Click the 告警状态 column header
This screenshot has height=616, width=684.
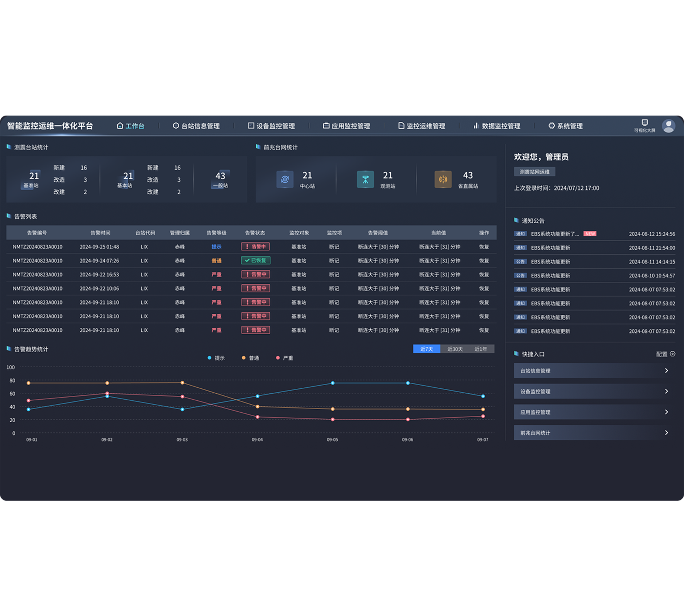[255, 233]
